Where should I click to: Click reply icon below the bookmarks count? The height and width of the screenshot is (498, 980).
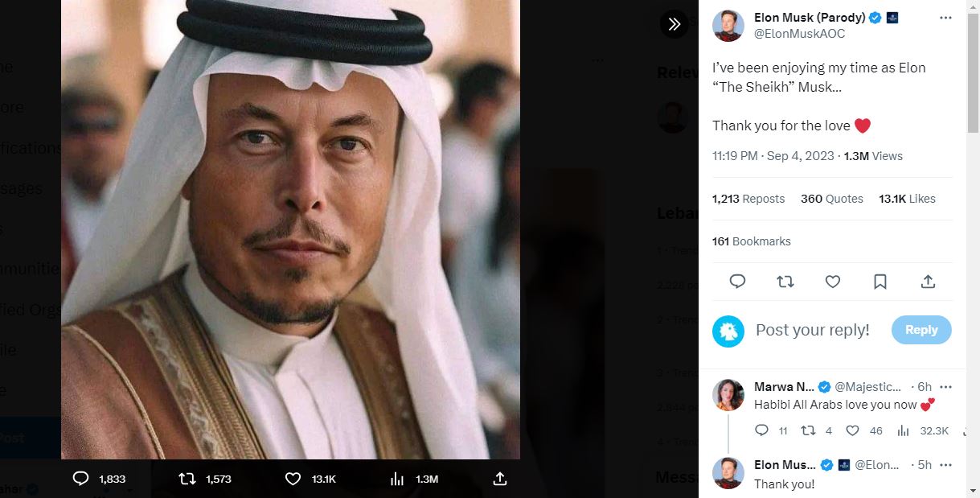[x=737, y=282]
